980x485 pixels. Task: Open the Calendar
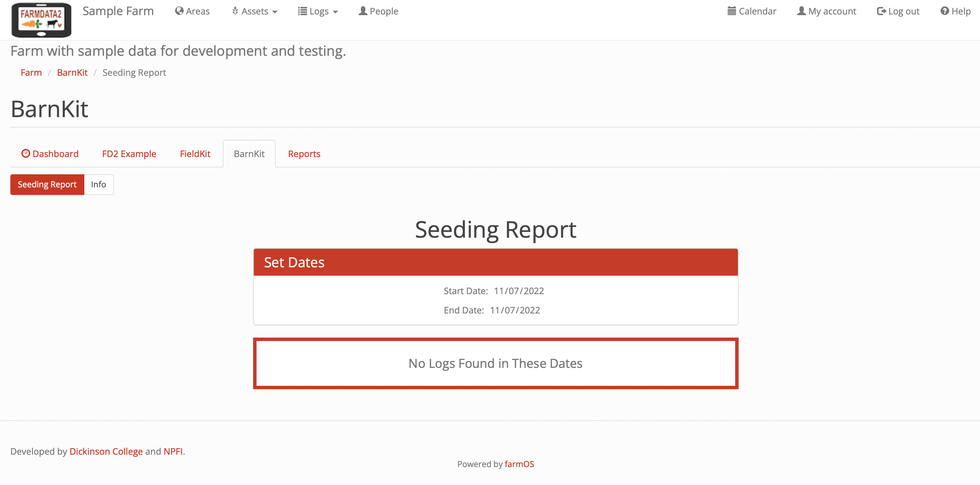pos(751,11)
